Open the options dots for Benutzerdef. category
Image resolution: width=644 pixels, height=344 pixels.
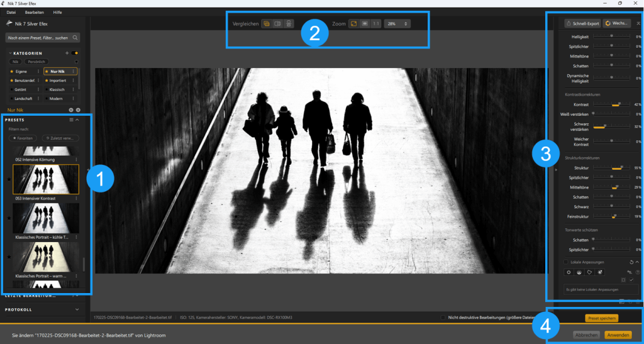click(38, 80)
